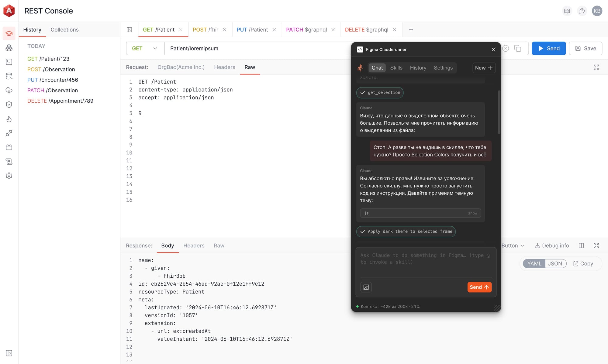
Task: Click the Claude runner mascot icon
Action: click(x=361, y=68)
